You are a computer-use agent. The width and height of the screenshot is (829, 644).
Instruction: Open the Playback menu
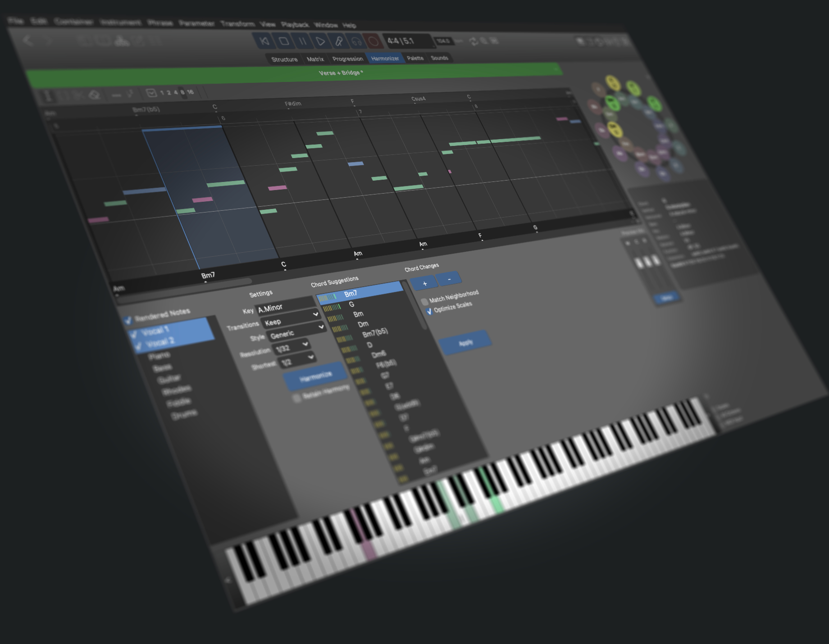point(295,24)
